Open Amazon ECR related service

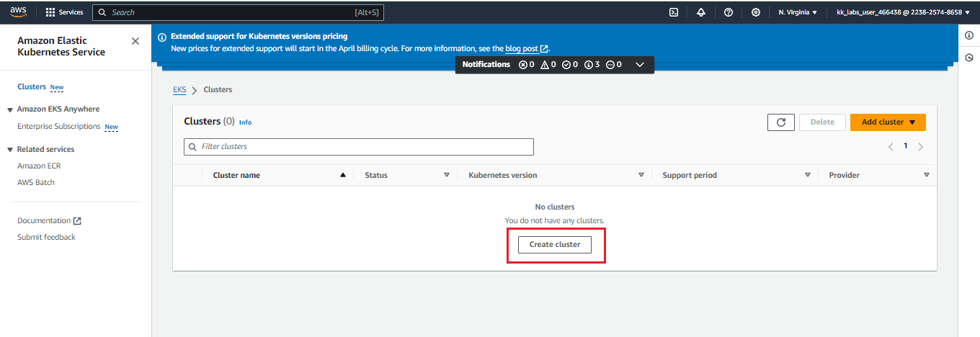39,166
